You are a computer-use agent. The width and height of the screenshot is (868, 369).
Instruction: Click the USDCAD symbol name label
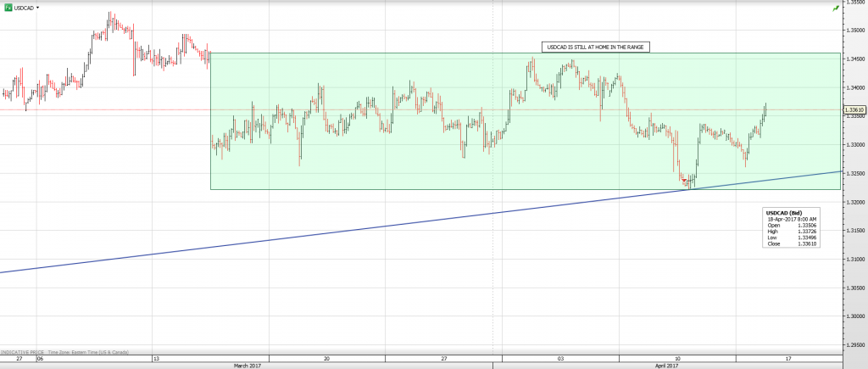tap(25, 6)
